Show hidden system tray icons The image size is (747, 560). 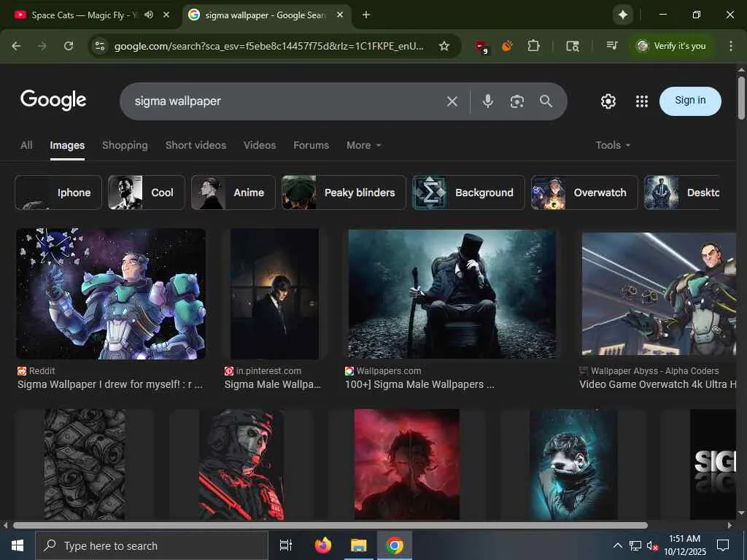tap(617, 545)
